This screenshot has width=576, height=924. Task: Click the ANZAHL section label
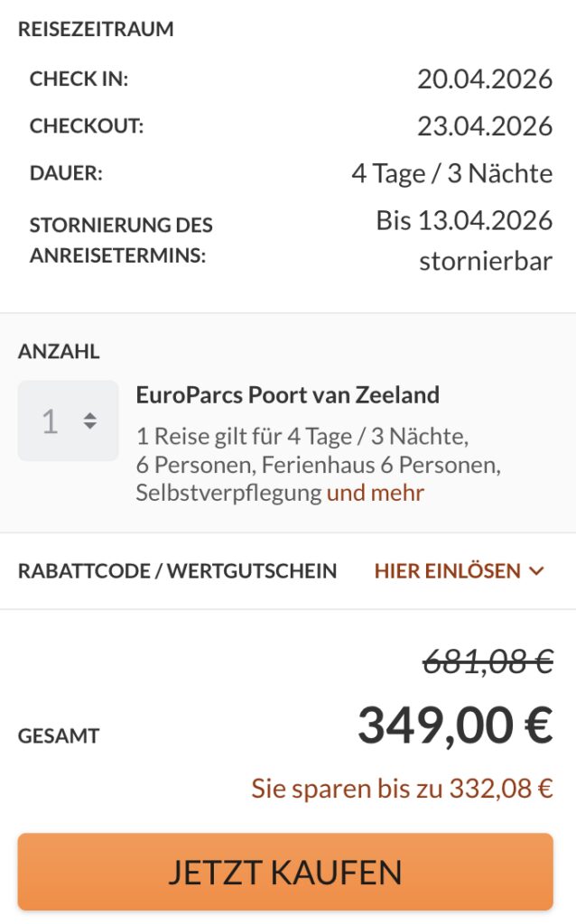pos(59,352)
